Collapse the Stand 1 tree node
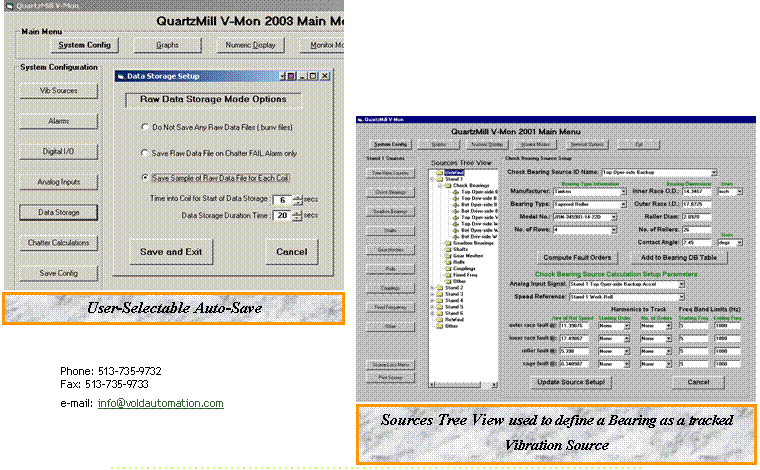The height and width of the screenshot is (470, 760). click(433, 179)
